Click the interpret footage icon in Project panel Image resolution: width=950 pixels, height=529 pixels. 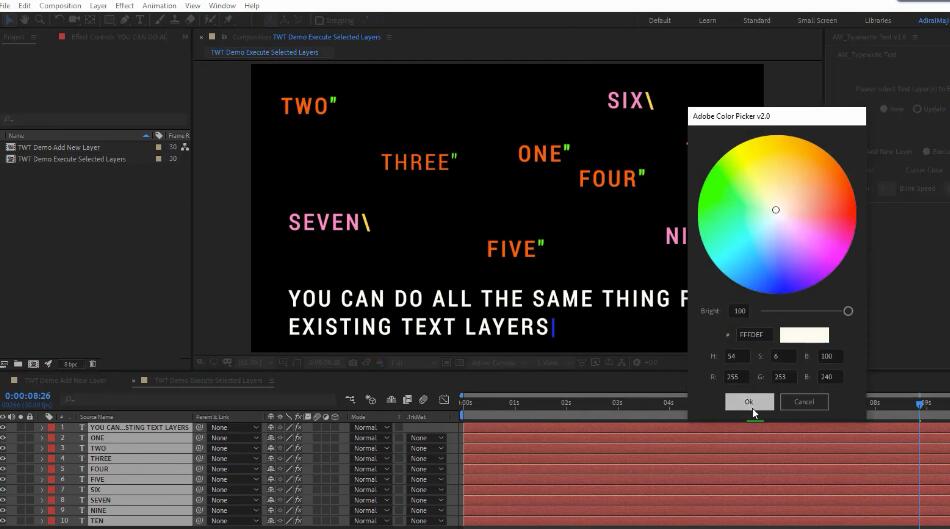4,364
